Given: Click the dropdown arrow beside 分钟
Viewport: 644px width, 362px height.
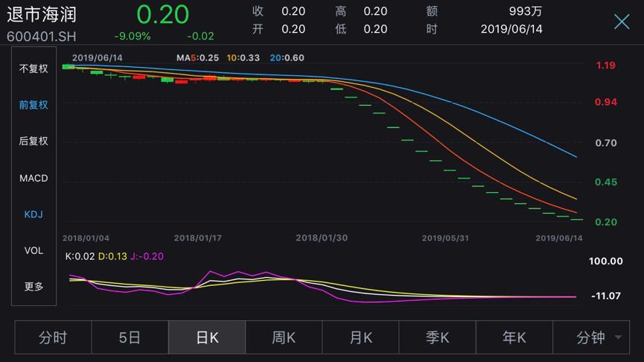Looking at the screenshot, I should click(x=618, y=338).
